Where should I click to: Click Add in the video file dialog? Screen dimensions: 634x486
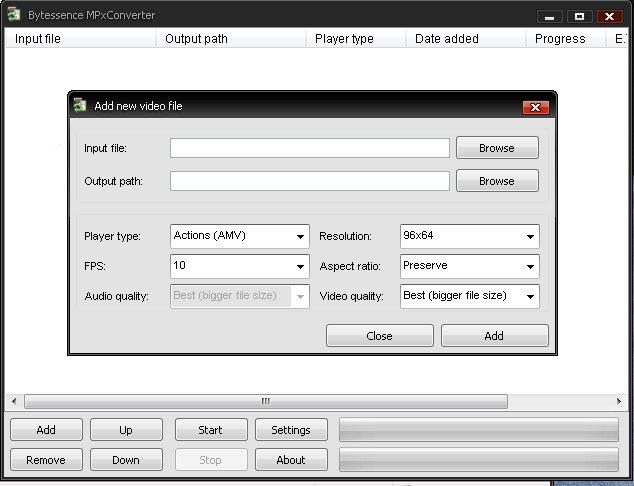tap(495, 336)
